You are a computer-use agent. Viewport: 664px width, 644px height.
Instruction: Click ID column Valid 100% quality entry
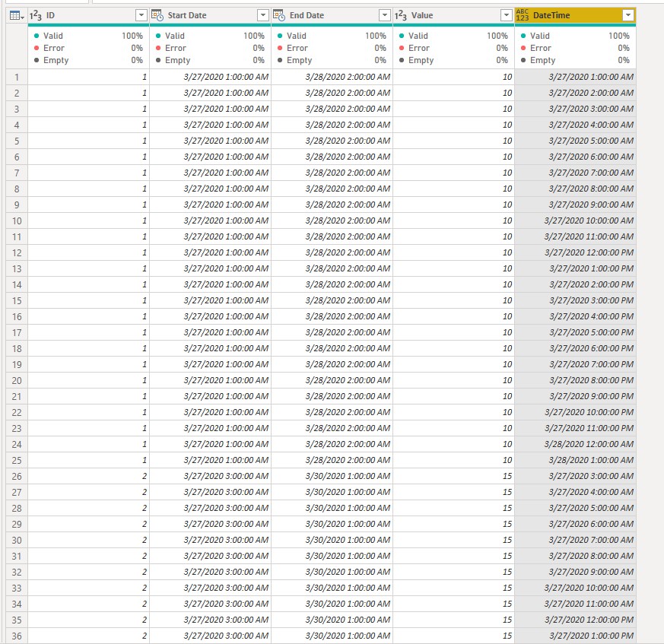(x=88, y=36)
